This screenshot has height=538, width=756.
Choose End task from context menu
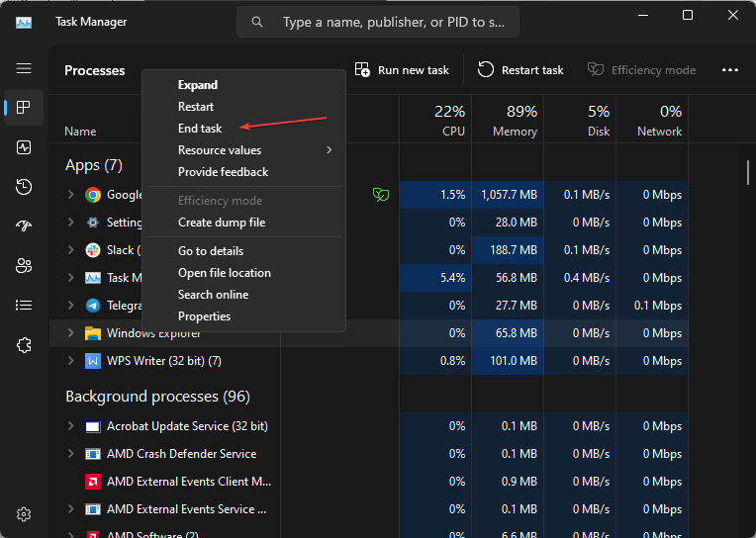tap(200, 129)
